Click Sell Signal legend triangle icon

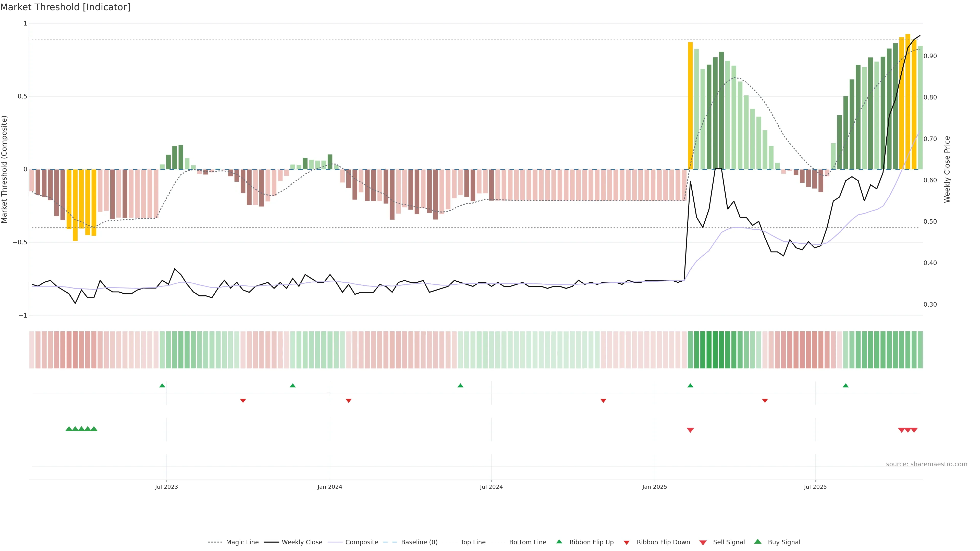(703, 543)
